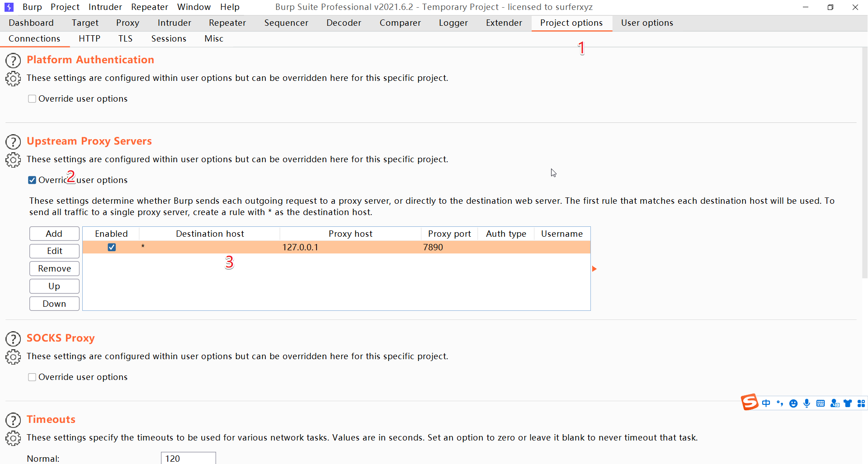The width and height of the screenshot is (868, 464).
Task: Select the Connections sub-tab
Action: [34, 39]
